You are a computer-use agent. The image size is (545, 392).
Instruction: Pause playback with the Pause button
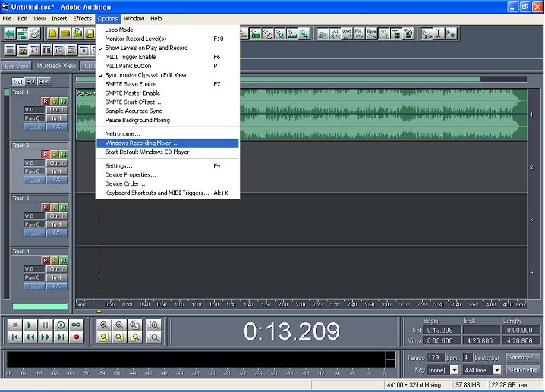coord(46,325)
